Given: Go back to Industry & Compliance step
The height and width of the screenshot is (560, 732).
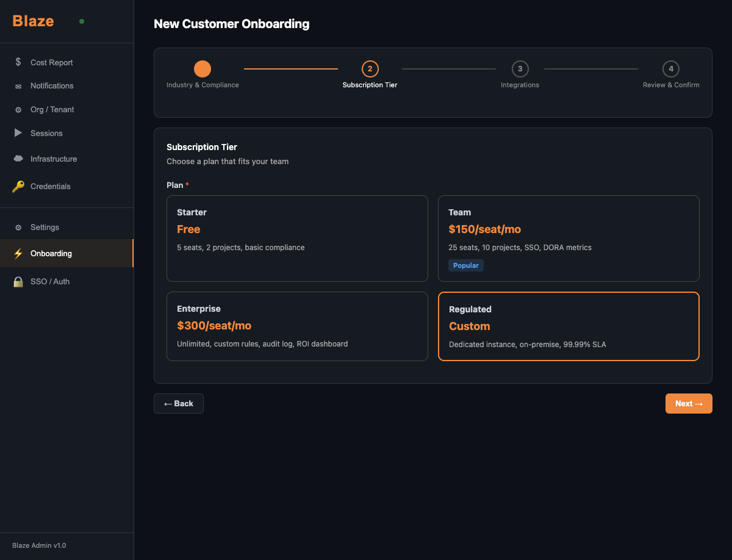Looking at the screenshot, I should pos(203,69).
